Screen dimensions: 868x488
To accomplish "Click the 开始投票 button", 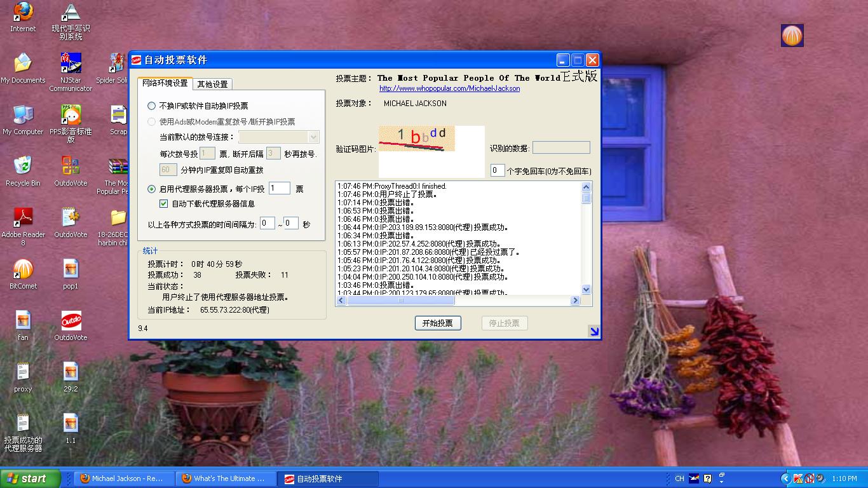I will point(437,323).
